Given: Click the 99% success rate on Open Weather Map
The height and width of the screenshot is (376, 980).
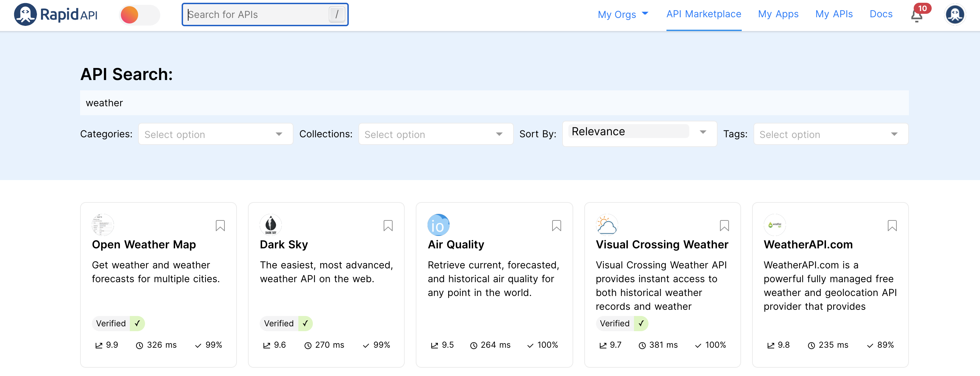Looking at the screenshot, I should point(209,345).
